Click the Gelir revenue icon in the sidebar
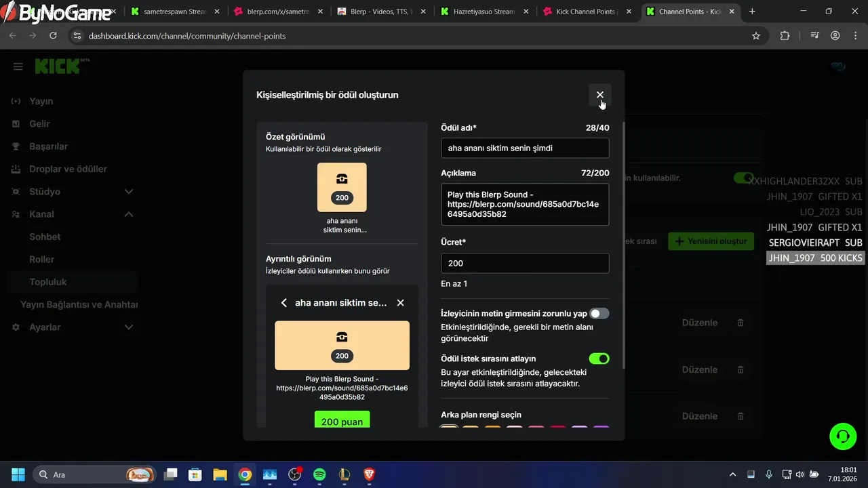 pos(16,123)
